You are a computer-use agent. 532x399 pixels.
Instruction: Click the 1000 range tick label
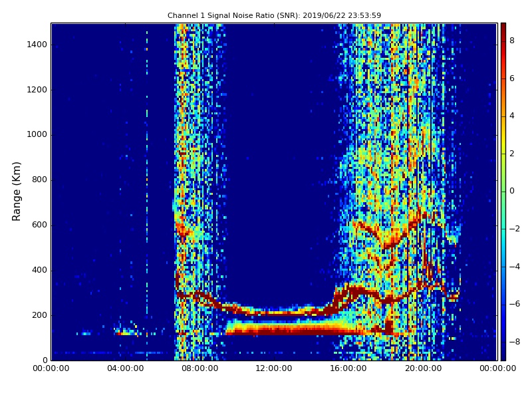coord(37,134)
